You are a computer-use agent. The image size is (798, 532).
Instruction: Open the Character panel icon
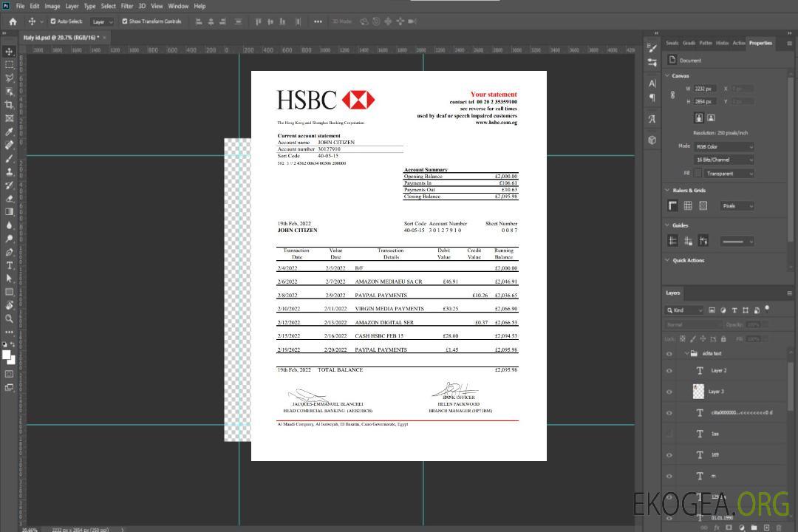tap(652, 83)
